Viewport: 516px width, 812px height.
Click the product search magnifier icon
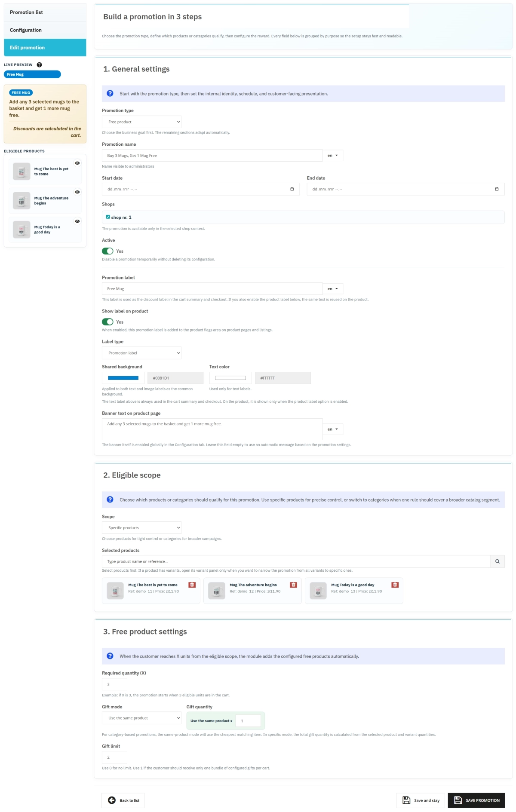(497, 561)
